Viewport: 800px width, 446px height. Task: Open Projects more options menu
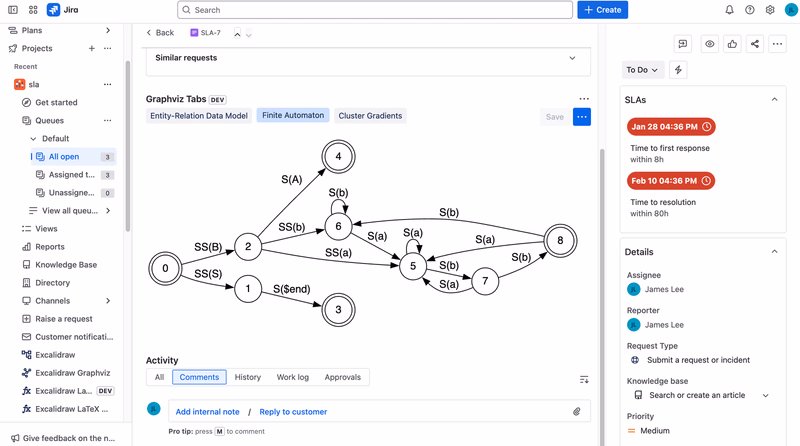[x=108, y=48]
